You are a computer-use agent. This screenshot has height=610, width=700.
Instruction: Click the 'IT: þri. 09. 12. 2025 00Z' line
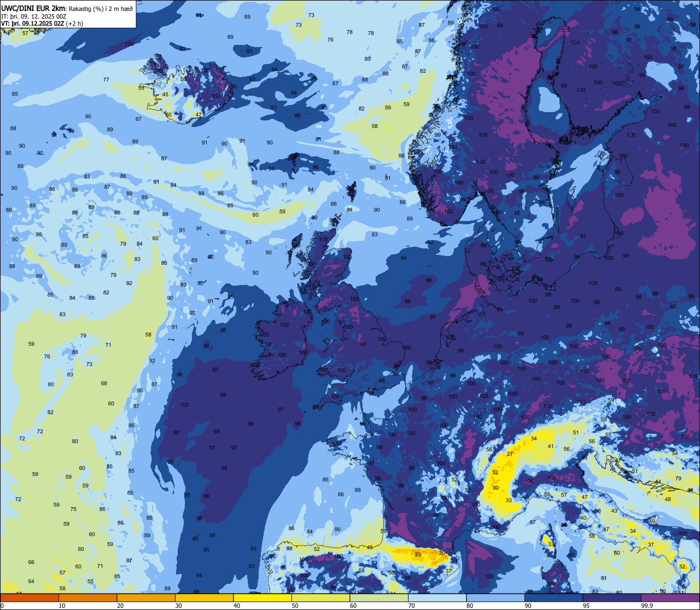33,16
